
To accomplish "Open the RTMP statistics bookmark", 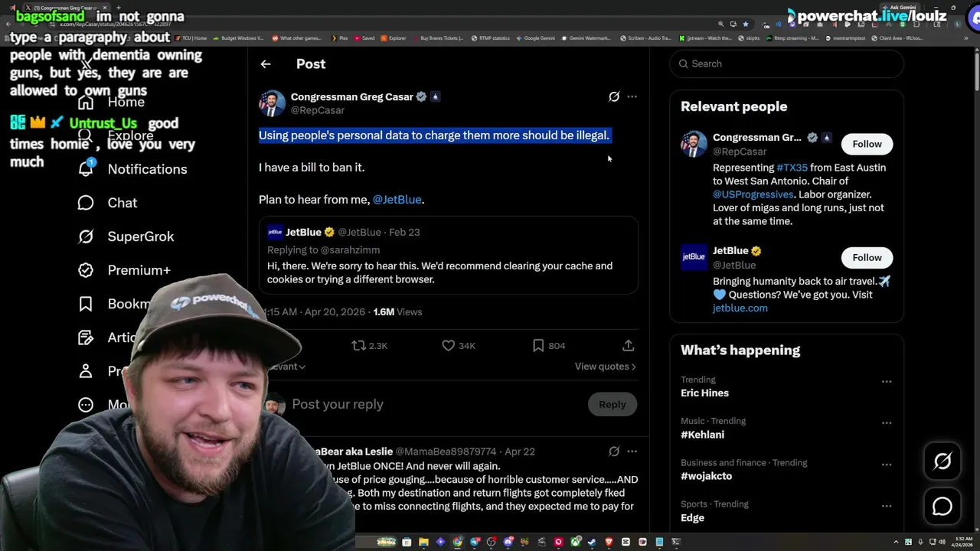I will [490, 37].
